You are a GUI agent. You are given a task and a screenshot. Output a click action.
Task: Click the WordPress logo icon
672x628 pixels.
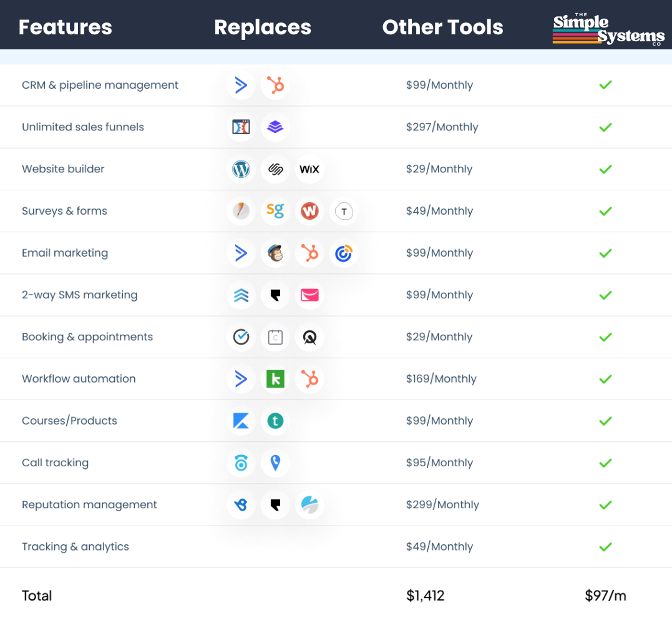(241, 169)
